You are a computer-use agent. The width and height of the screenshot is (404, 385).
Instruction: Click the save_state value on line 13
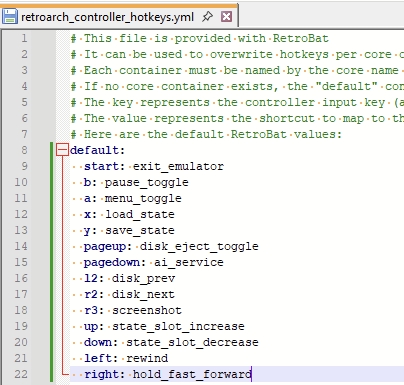point(140,230)
